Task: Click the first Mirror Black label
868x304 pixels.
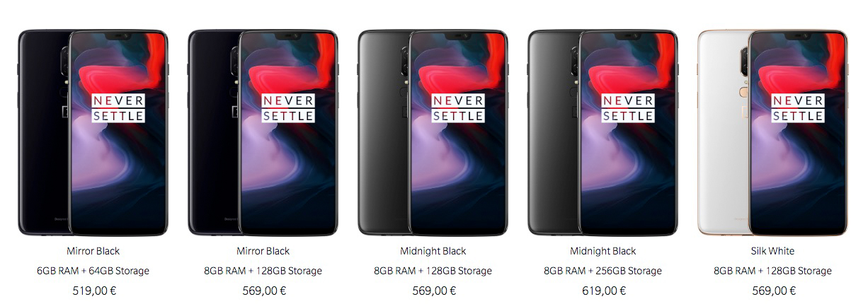Action: pos(93,251)
